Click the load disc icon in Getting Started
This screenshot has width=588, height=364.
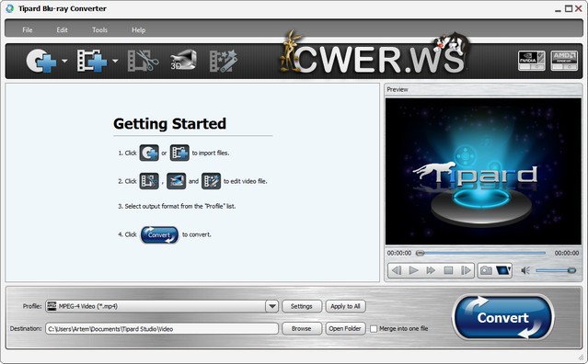(149, 153)
